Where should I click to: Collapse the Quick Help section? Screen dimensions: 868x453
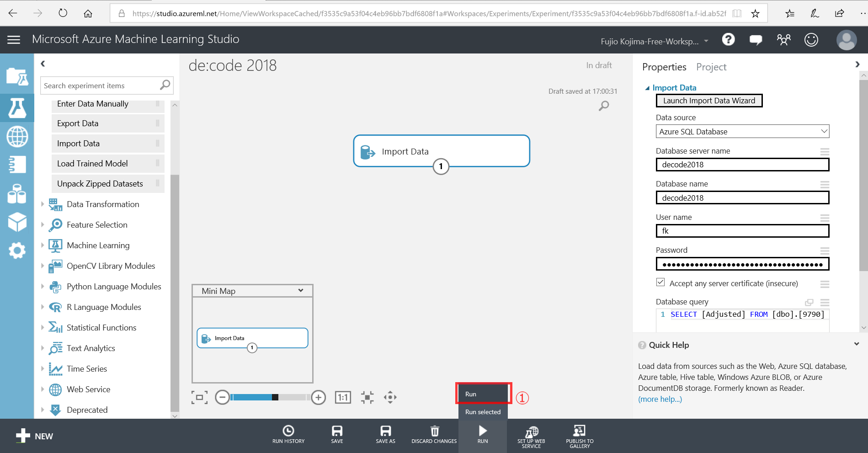856,344
